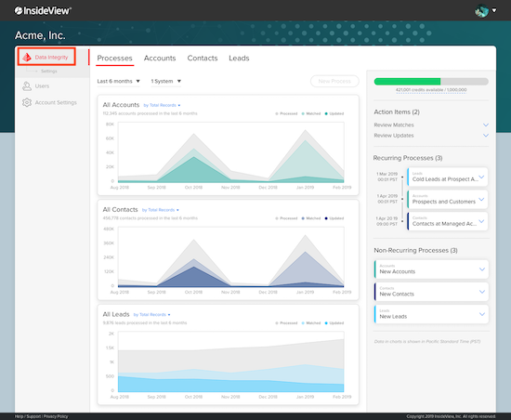Screen dimensions: 511x420
Task: Expand Cold Leads at Prospect process
Action: pyautogui.click(x=481, y=177)
